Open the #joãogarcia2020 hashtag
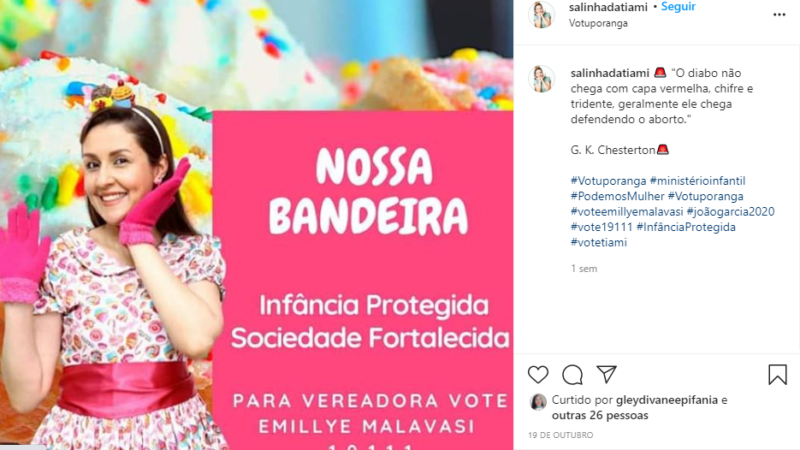 pyautogui.click(x=731, y=211)
